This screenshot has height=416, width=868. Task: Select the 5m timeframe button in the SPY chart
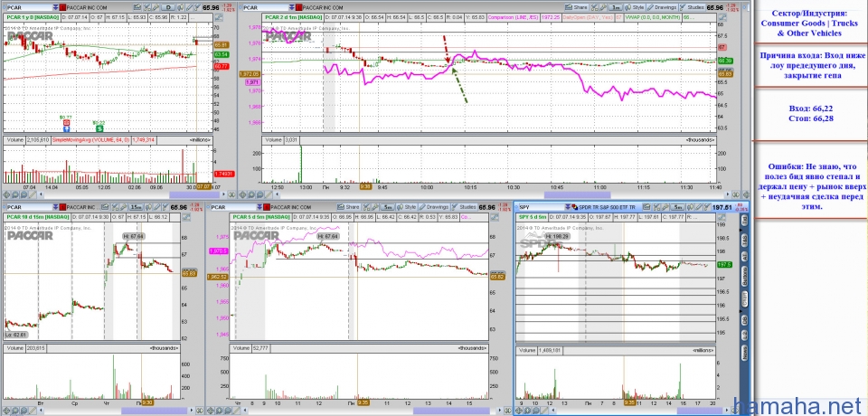click(677, 206)
